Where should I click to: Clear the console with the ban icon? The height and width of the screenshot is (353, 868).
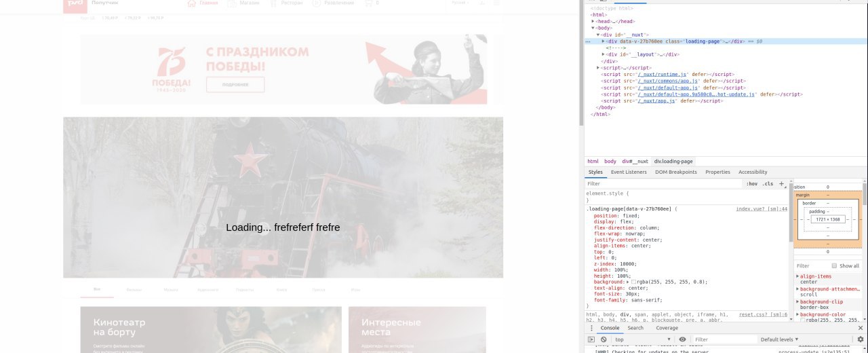point(603,339)
